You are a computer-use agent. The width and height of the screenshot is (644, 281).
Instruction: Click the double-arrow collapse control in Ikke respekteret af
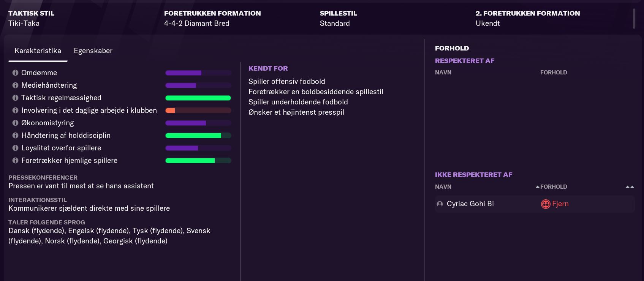[x=630, y=187]
